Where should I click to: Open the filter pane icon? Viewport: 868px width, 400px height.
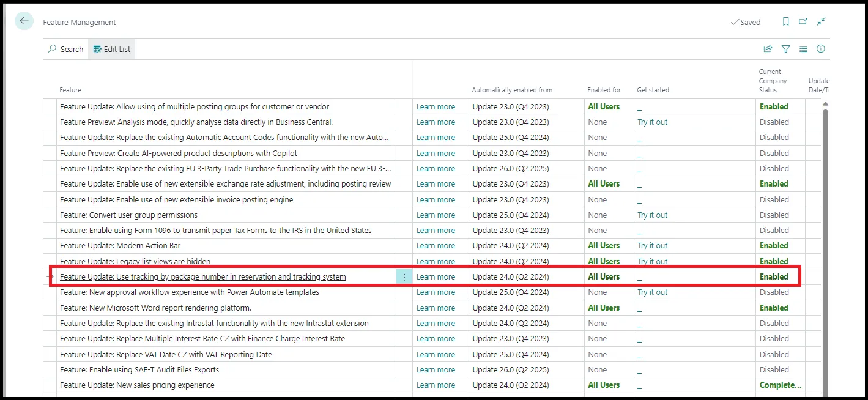786,49
